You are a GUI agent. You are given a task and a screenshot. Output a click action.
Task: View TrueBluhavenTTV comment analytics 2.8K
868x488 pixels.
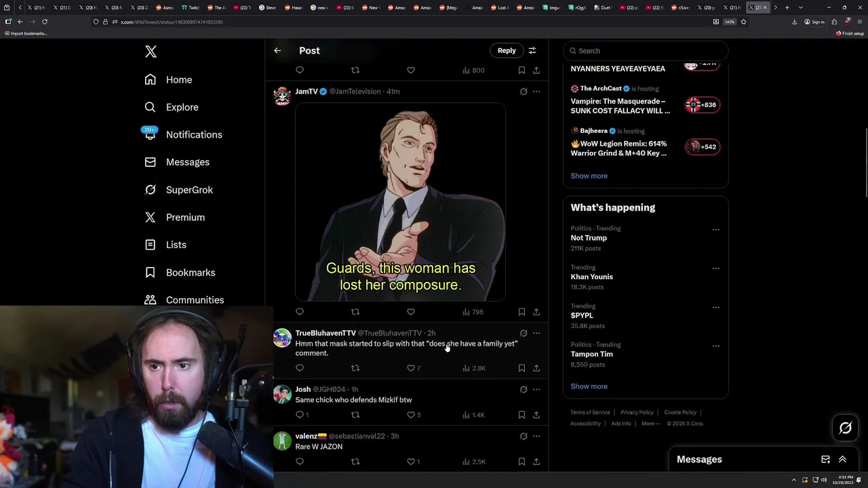[x=474, y=368]
